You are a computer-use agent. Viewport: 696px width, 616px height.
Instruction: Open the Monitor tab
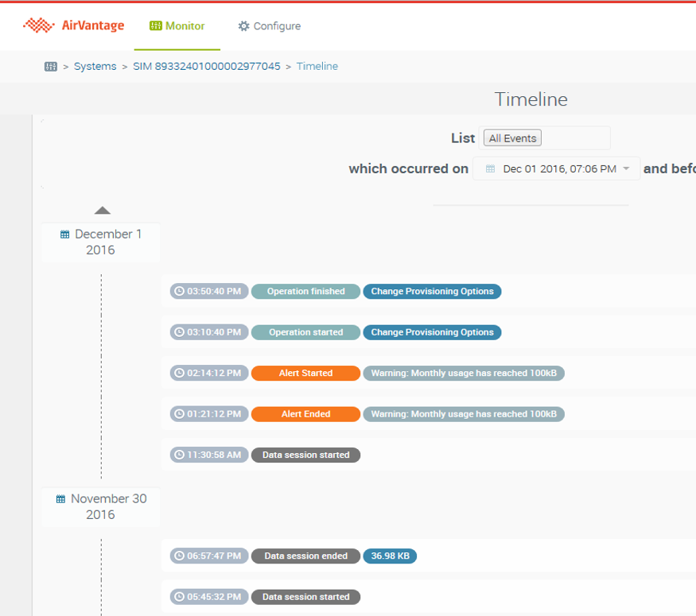[177, 26]
